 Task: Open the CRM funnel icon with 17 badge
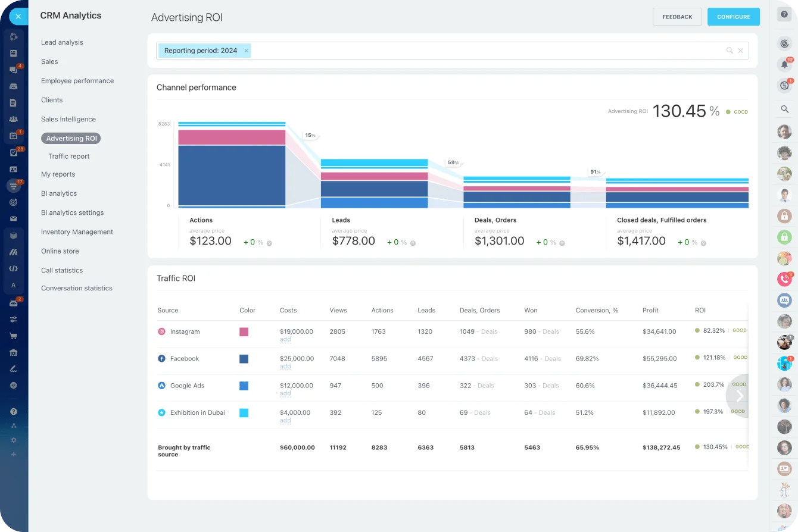click(x=13, y=186)
